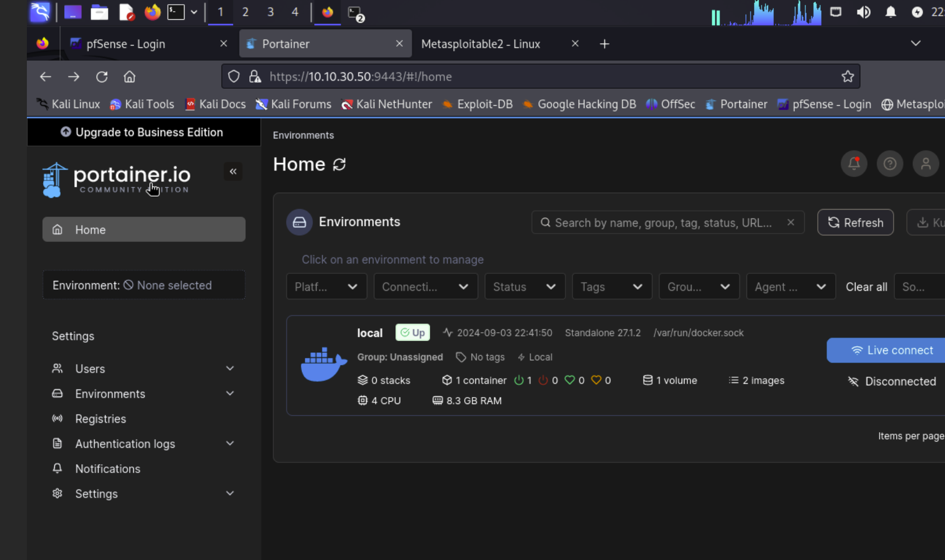
Task: Open Portainer notifications via the bell icon
Action: click(854, 164)
